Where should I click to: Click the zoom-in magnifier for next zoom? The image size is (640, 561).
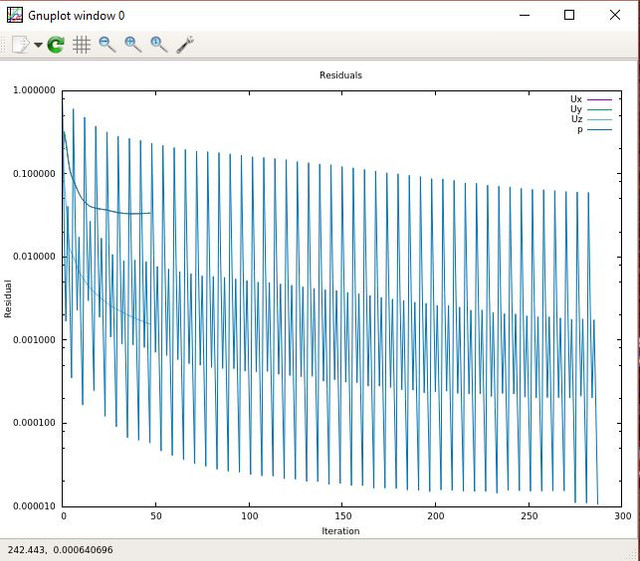[x=133, y=45]
